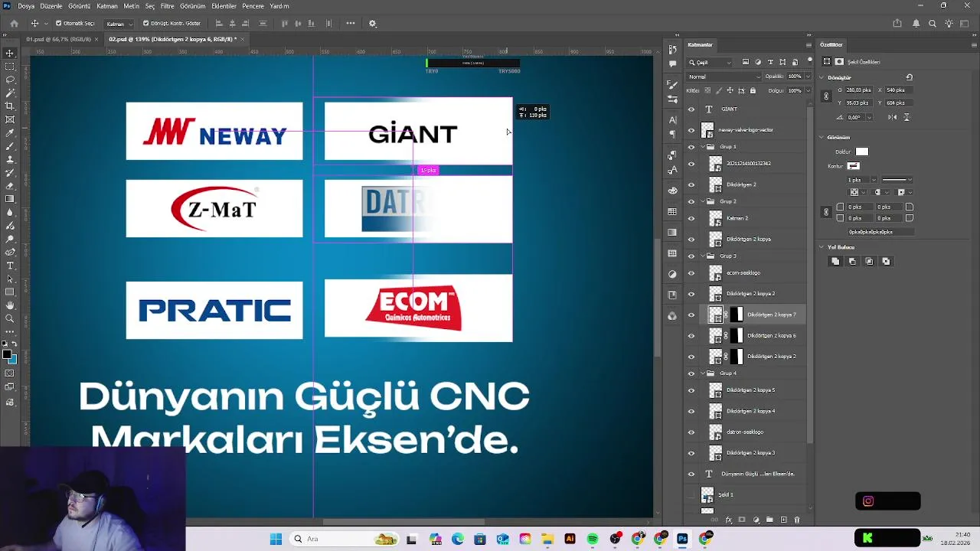
Task: Select the Rectangular Marquee tool
Action: coord(10,67)
